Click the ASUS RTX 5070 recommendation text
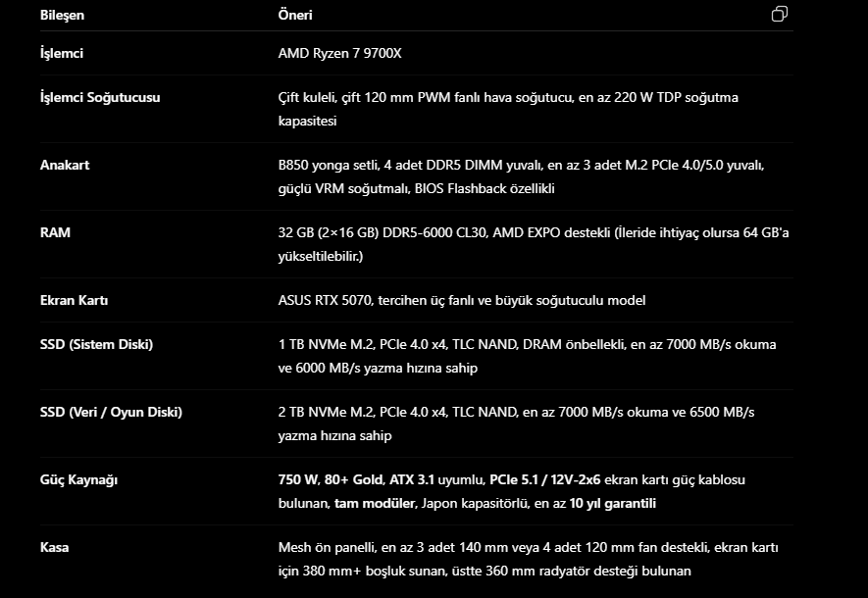Image resolution: width=868 pixels, height=598 pixels. point(462,300)
